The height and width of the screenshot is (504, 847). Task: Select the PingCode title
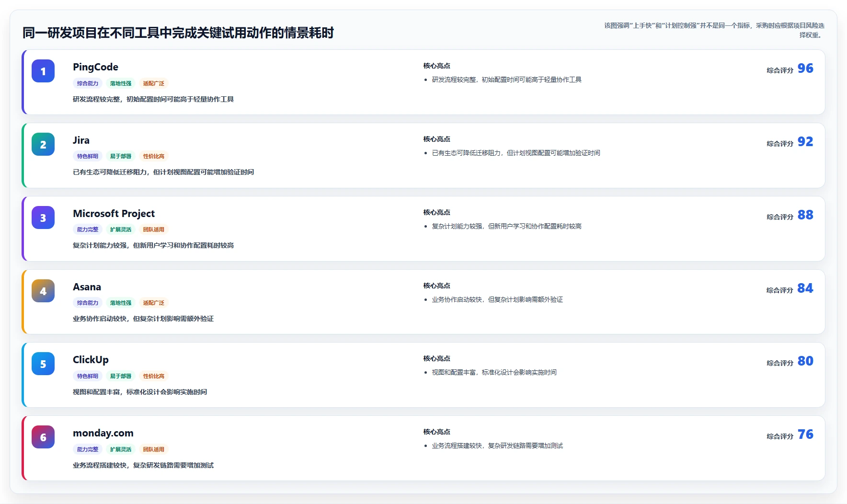(95, 67)
